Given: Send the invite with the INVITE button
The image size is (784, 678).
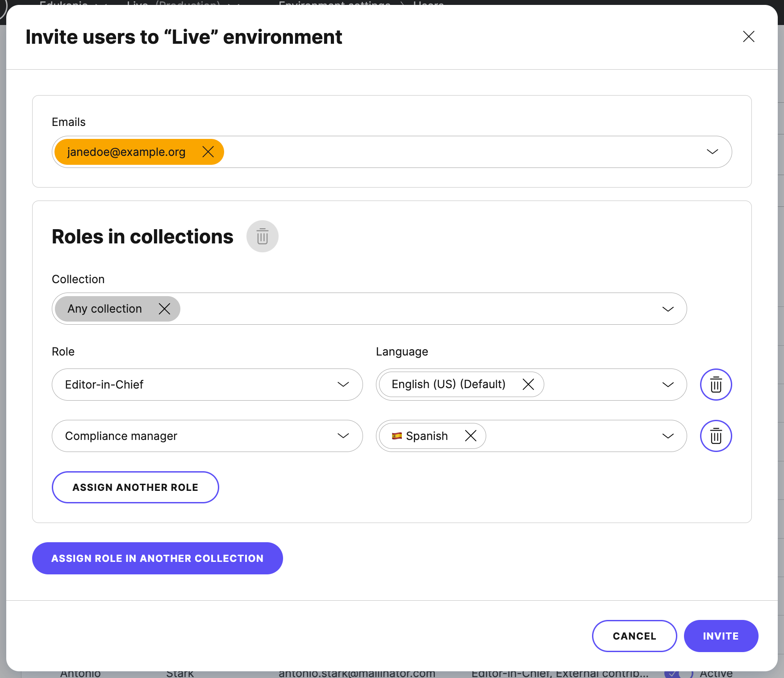Looking at the screenshot, I should [721, 636].
